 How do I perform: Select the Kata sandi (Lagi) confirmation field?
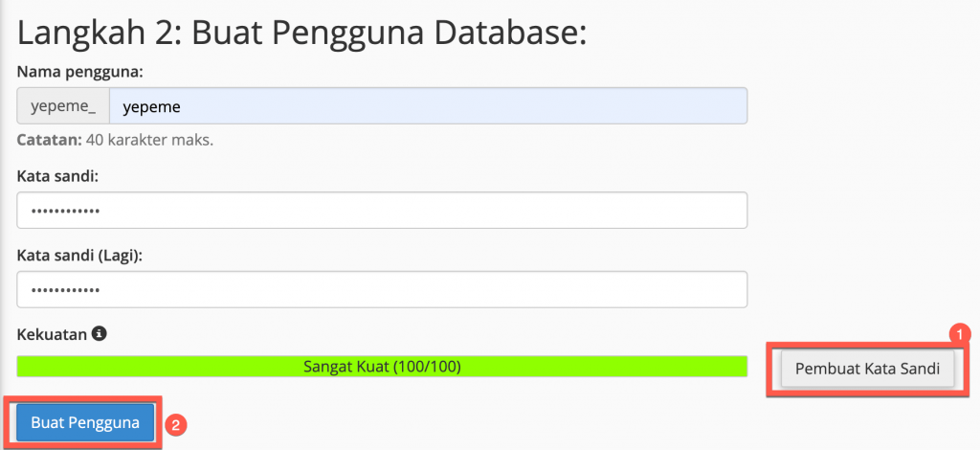381,290
